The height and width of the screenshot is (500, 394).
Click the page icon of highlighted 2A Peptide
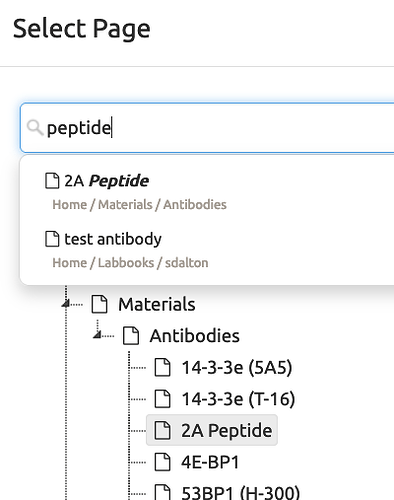point(163,430)
